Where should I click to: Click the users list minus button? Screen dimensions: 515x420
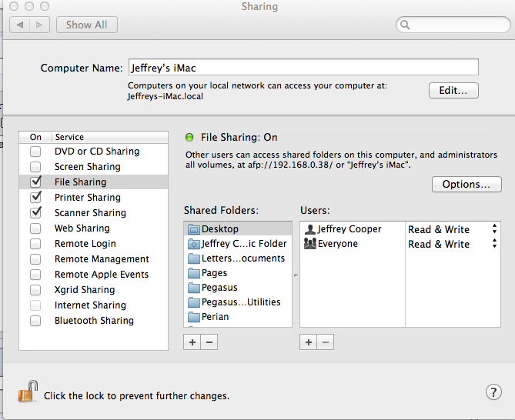(326, 342)
